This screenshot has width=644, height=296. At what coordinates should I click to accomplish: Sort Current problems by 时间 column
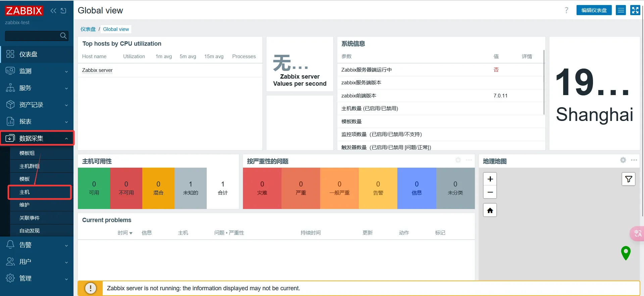[125, 233]
